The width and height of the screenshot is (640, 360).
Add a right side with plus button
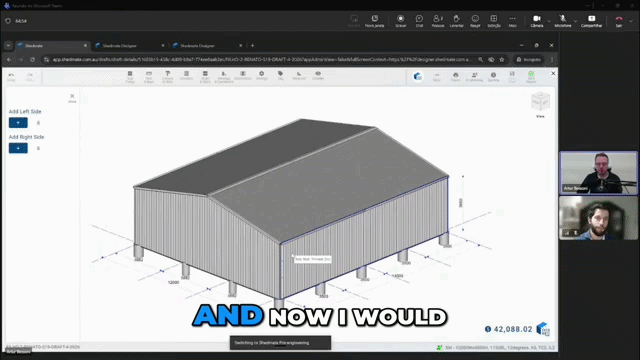click(x=18, y=148)
